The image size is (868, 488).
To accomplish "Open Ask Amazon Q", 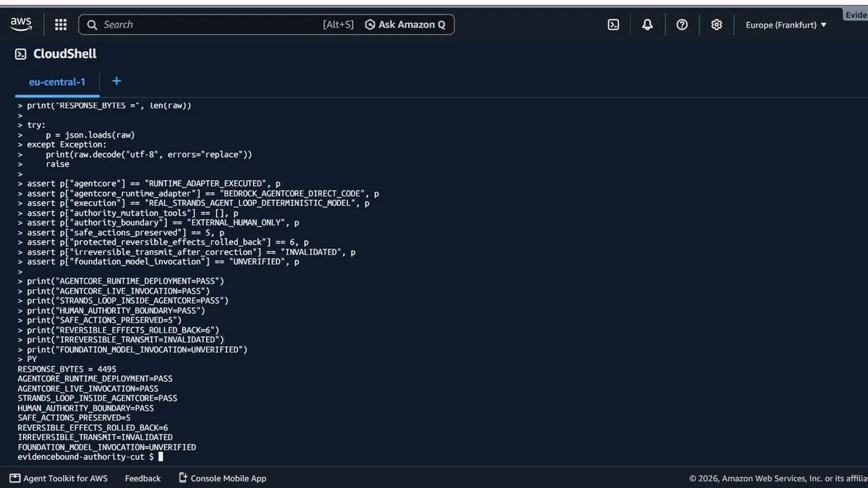I will pos(405,25).
